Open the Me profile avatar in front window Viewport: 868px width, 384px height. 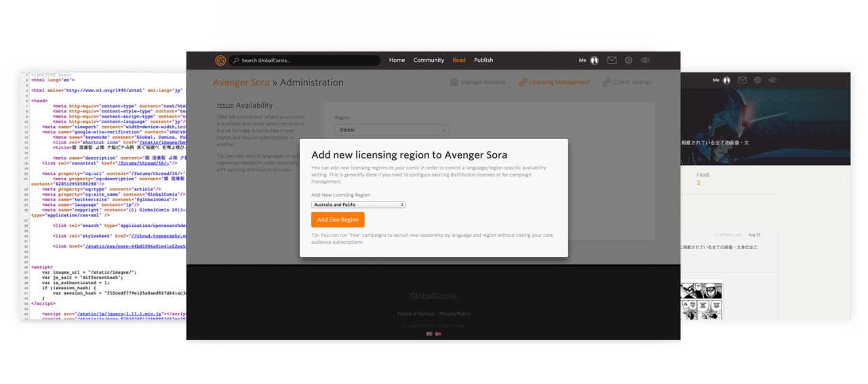tap(594, 60)
